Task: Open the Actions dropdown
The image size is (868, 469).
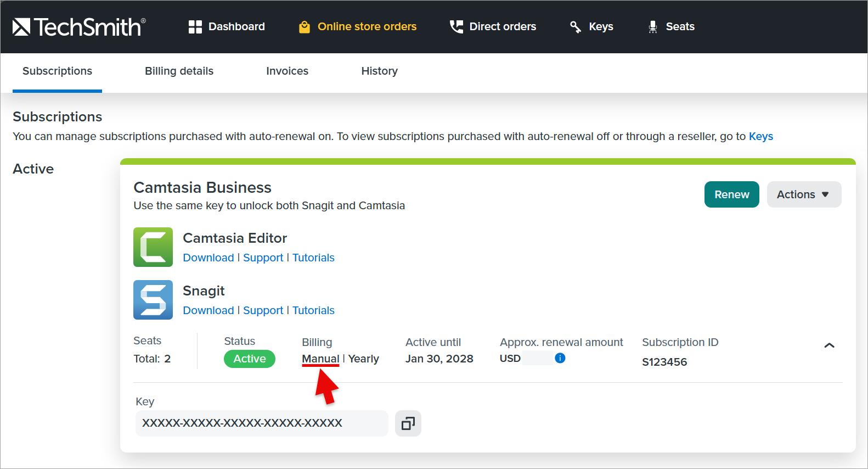Action: point(804,194)
